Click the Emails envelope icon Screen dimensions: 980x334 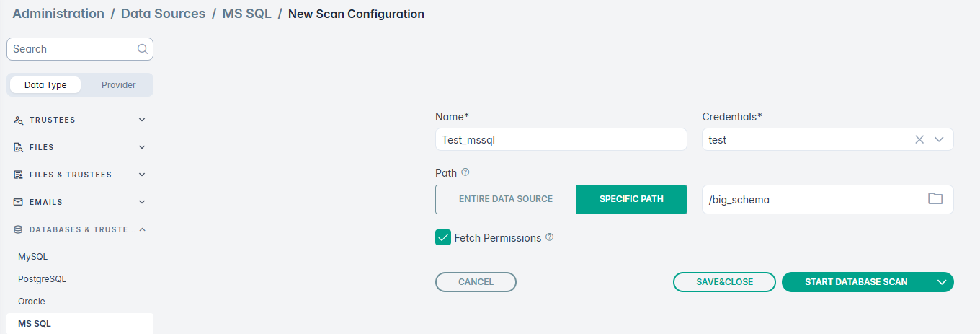(19, 202)
